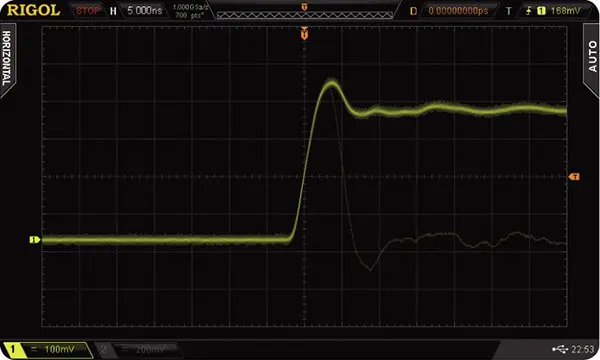The width and height of the screenshot is (600, 360).
Task: Click the trigger marker above the memory bar
Action: 305,7
